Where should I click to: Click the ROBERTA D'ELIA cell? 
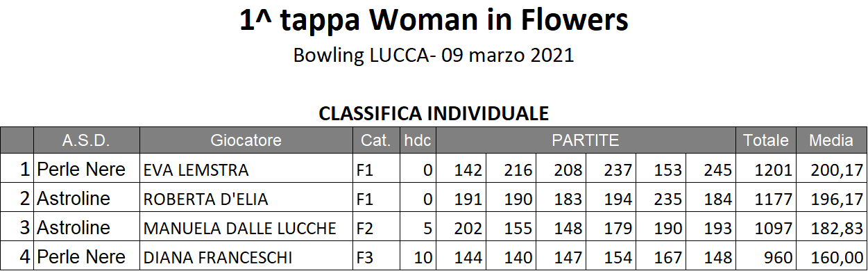tap(246, 199)
